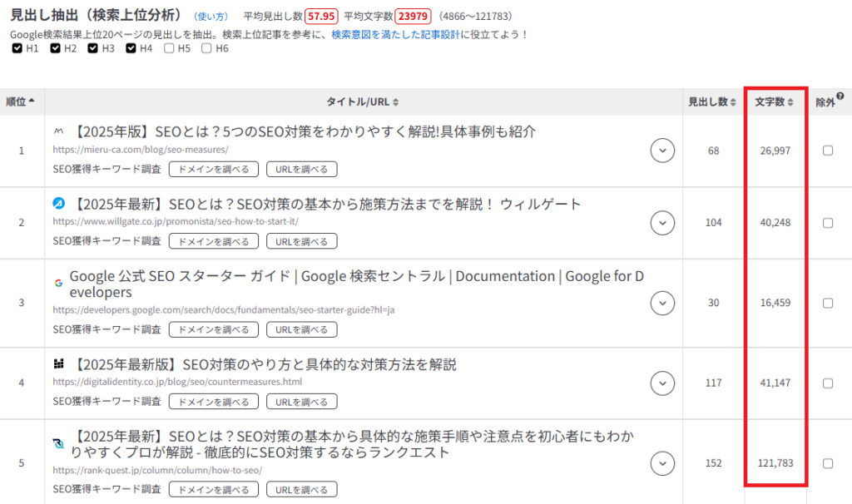This screenshot has width=852, height=504.
Task: Click the rank-quest favicon on the fifth result
Action: (x=57, y=444)
